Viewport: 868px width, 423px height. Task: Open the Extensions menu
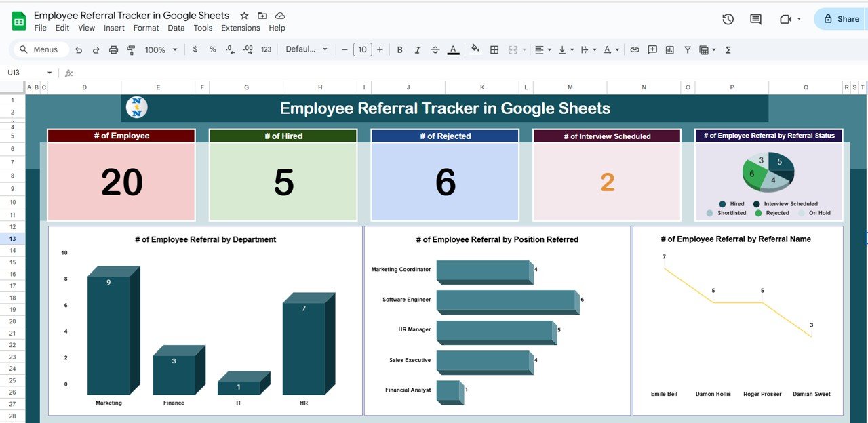(240, 28)
